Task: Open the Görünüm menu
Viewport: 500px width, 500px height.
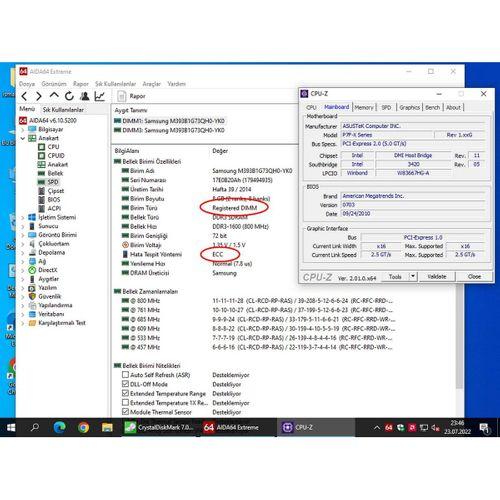Action: click(54, 84)
